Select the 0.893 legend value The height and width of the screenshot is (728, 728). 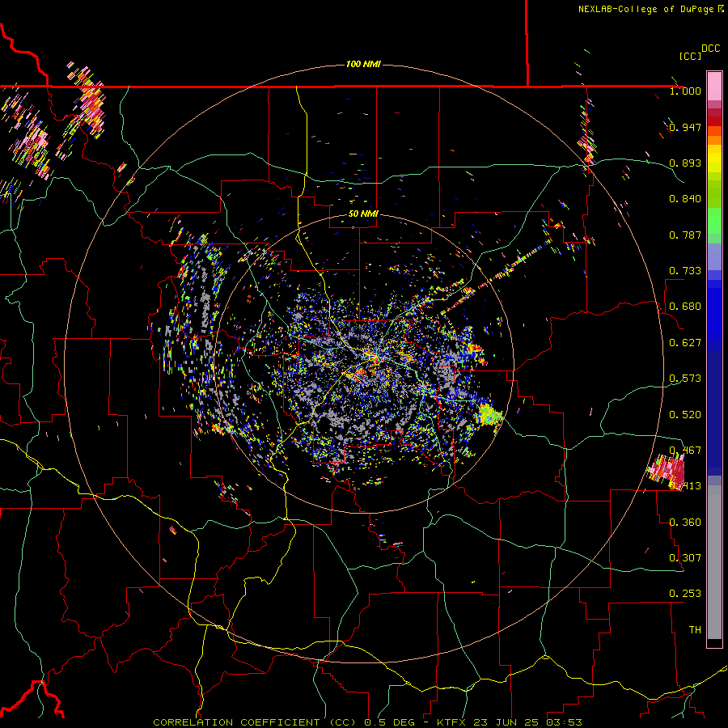pyautogui.click(x=685, y=163)
